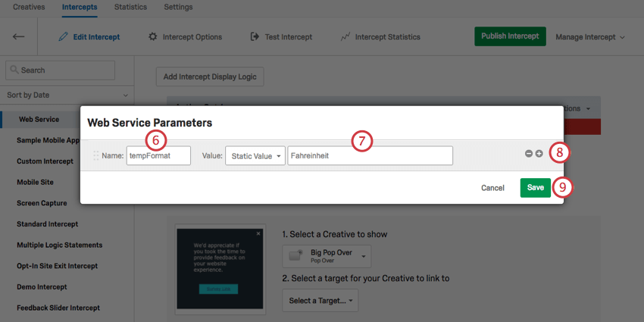Add parameter with the plus icon
This screenshot has height=322, width=644.
click(x=539, y=154)
